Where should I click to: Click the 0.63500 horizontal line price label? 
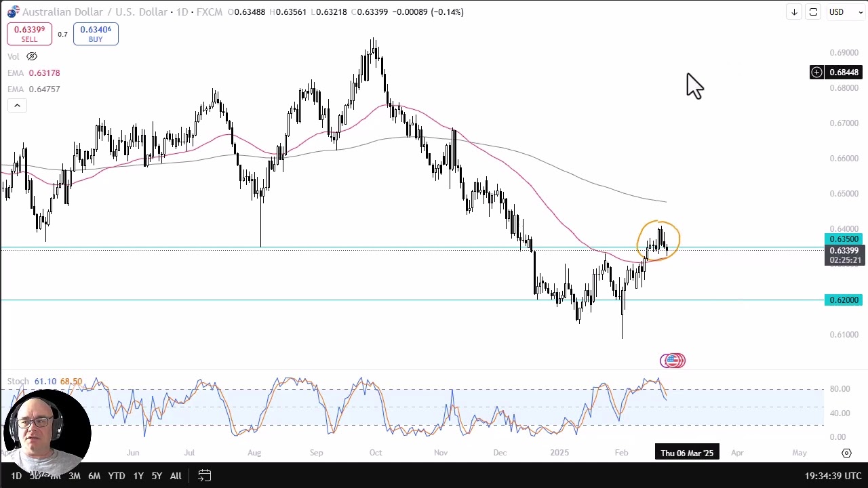843,239
